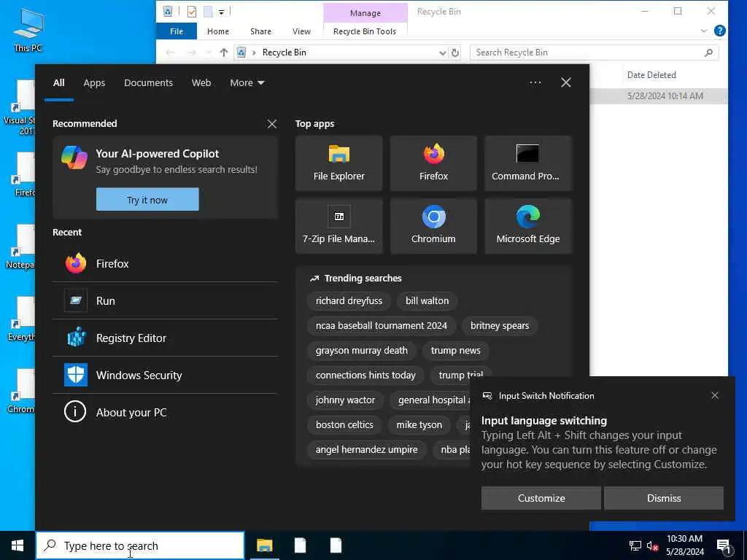
Task: Switch to the Documents search tab
Action: click(148, 83)
